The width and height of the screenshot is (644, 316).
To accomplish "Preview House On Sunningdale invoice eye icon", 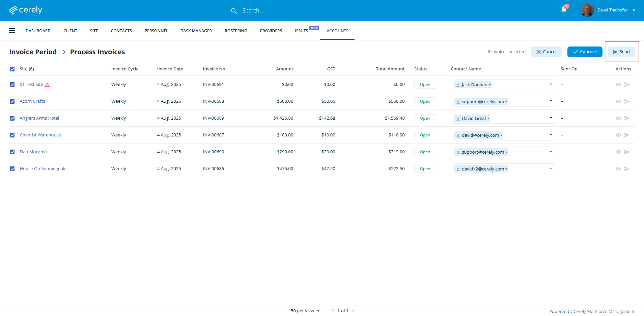I will click(618, 169).
